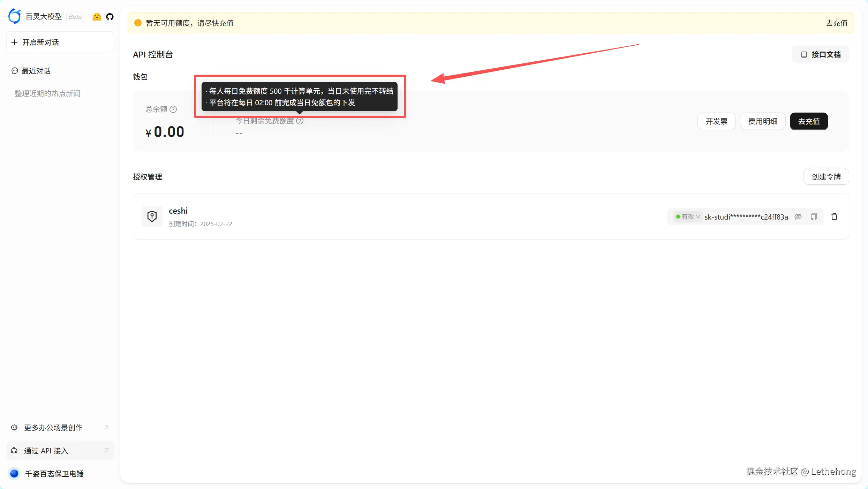Click the help icon beside 今日剩余免费额度

point(300,121)
